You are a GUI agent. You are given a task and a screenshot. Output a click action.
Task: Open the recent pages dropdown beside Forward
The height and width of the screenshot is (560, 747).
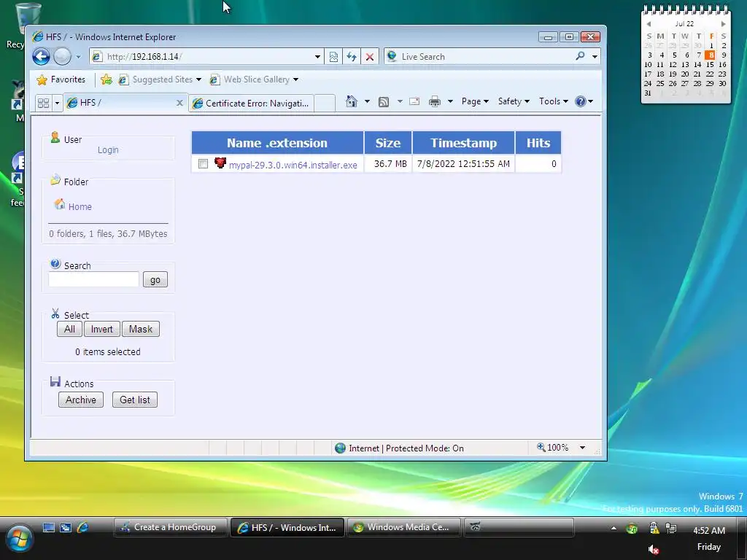(78, 57)
